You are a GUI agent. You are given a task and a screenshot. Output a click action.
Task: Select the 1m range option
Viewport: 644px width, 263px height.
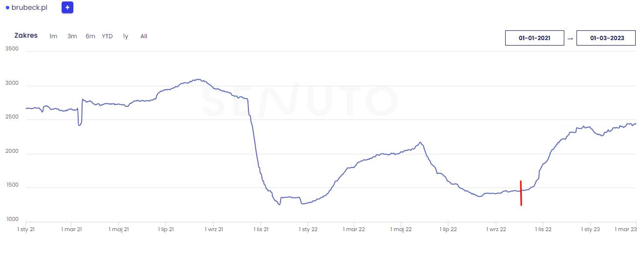tap(53, 36)
